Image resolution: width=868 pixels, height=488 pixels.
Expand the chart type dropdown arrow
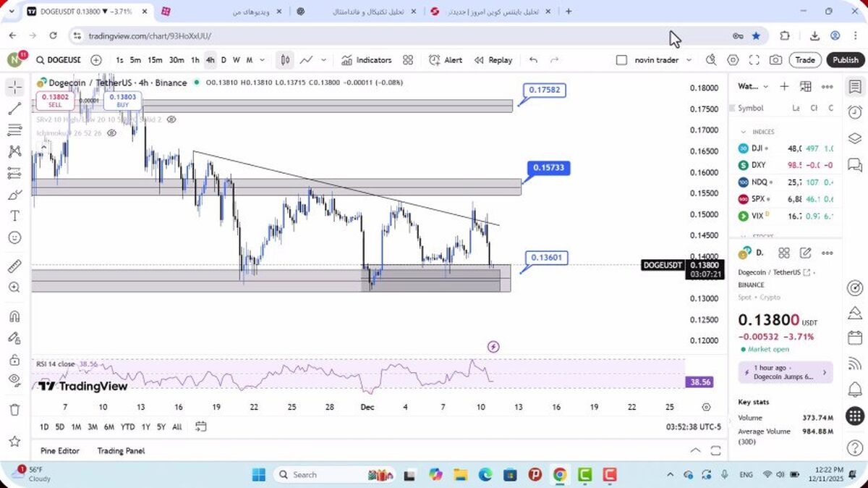[324, 60]
